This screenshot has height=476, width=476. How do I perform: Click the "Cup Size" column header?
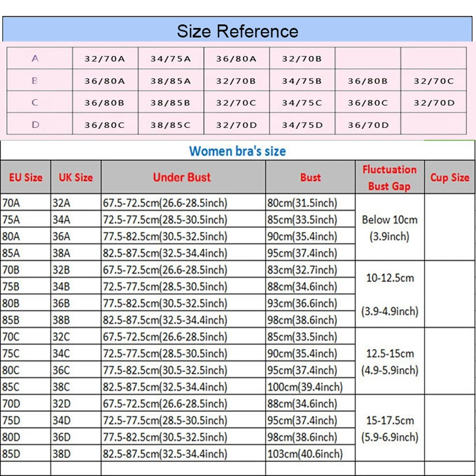pos(450,177)
